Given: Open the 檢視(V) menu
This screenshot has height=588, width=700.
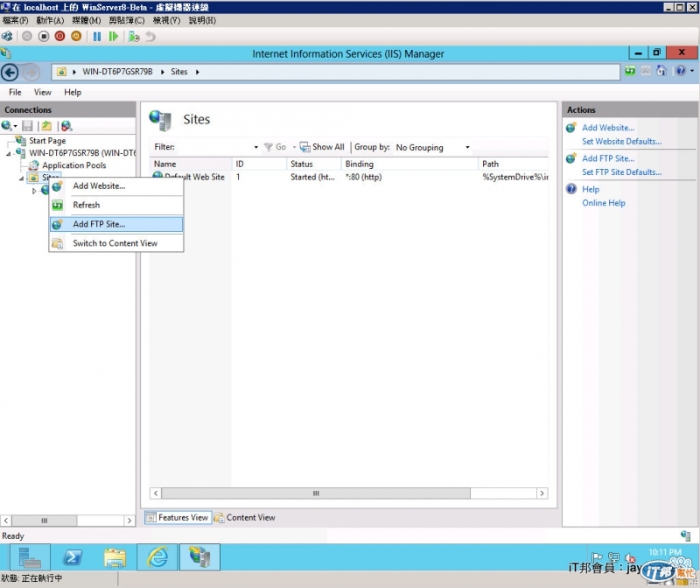Looking at the screenshot, I should [x=166, y=20].
